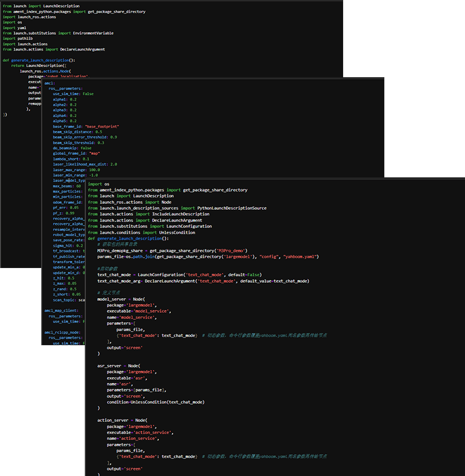This screenshot has height=476, width=465.
Task: Click 'import os' line in front window
Action: pos(98,184)
